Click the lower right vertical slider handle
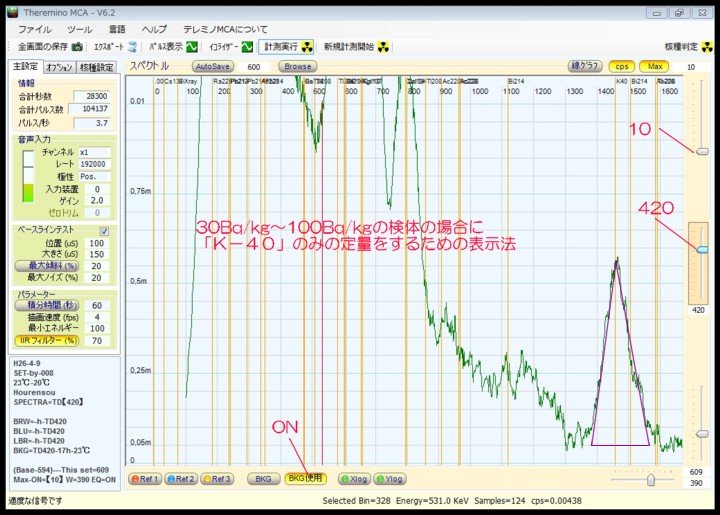This screenshot has width=720, height=515. tap(703, 434)
